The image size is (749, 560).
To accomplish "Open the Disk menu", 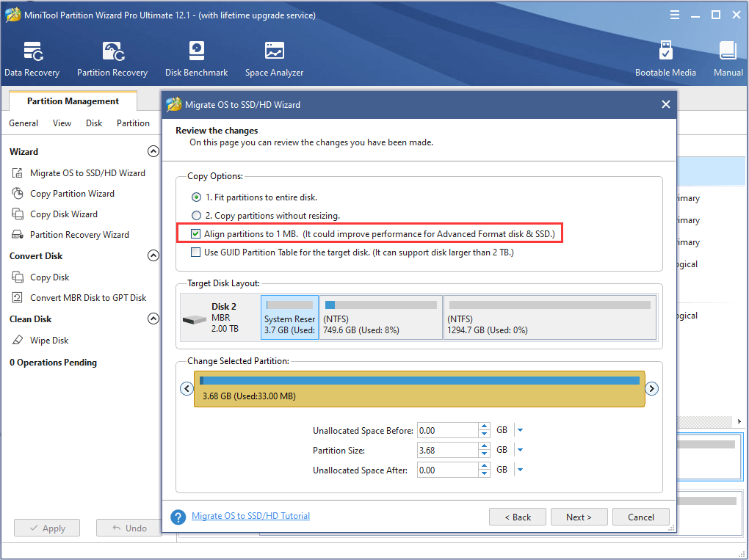I will pyautogui.click(x=94, y=123).
